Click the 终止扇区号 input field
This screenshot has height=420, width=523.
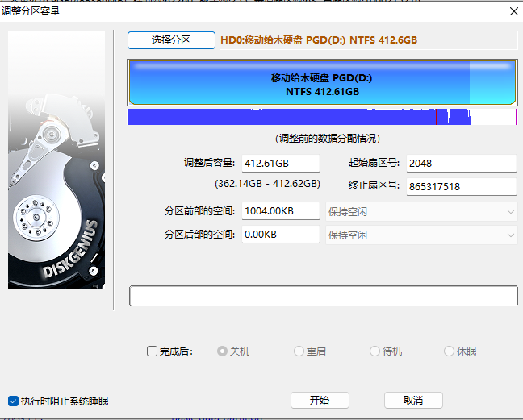click(461, 187)
